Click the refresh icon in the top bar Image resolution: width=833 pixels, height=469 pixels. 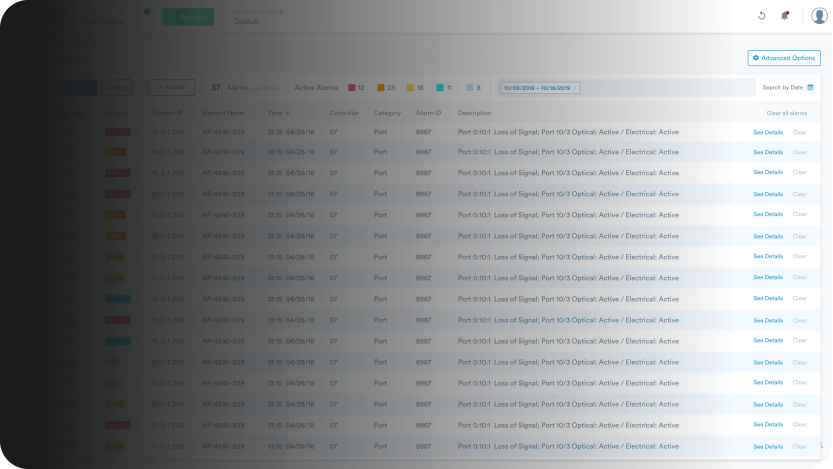[762, 16]
